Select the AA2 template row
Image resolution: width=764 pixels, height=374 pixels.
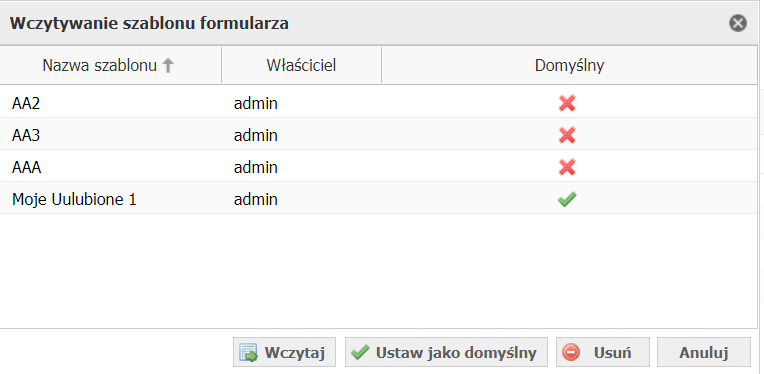pyautogui.click(x=378, y=103)
